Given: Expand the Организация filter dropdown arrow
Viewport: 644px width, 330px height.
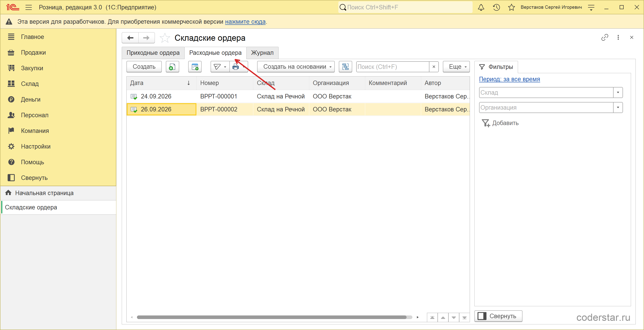Looking at the screenshot, I should pos(618,107).
